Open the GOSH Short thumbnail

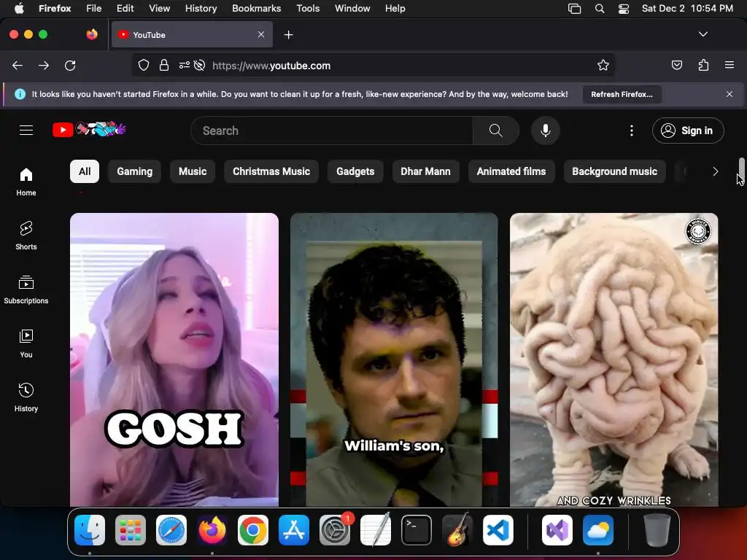click(174, 359)
